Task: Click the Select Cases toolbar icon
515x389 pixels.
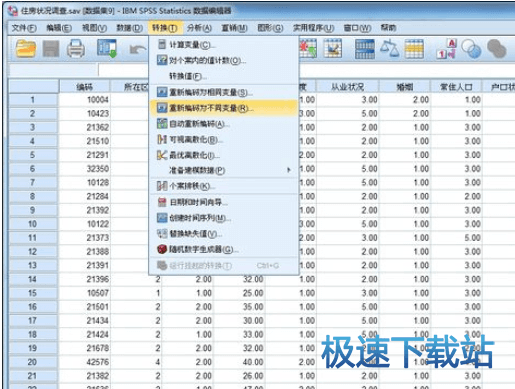Action: pyautogui.click(x=414, y=49)
